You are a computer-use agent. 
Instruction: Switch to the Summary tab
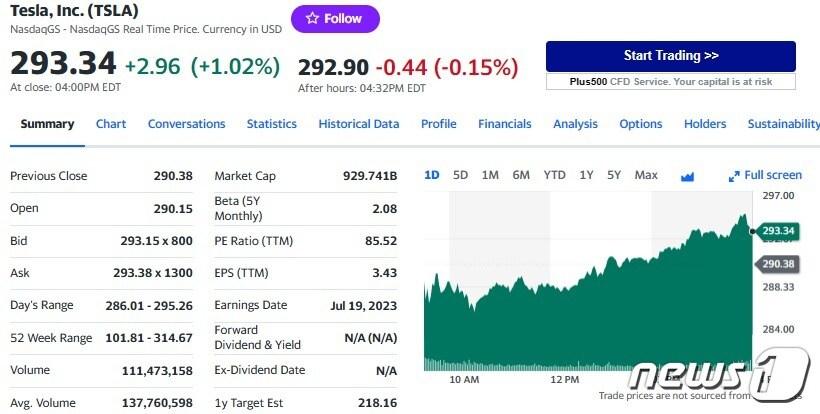coord(47,124)
